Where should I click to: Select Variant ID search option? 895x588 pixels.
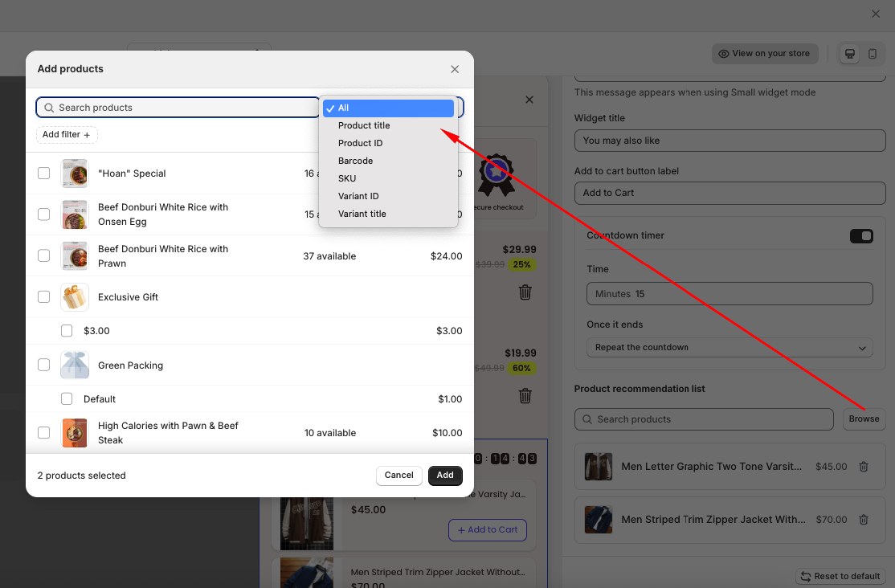(388, 196)
